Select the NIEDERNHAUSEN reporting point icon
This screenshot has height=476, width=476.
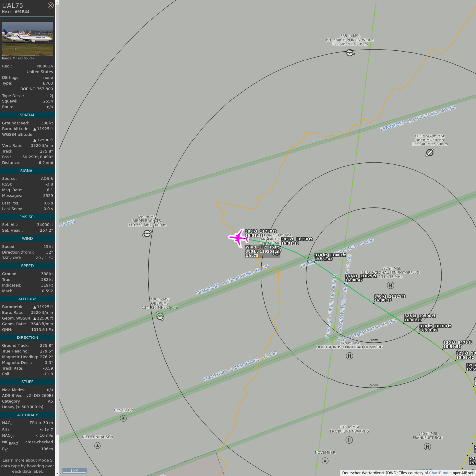click(97, 446)
